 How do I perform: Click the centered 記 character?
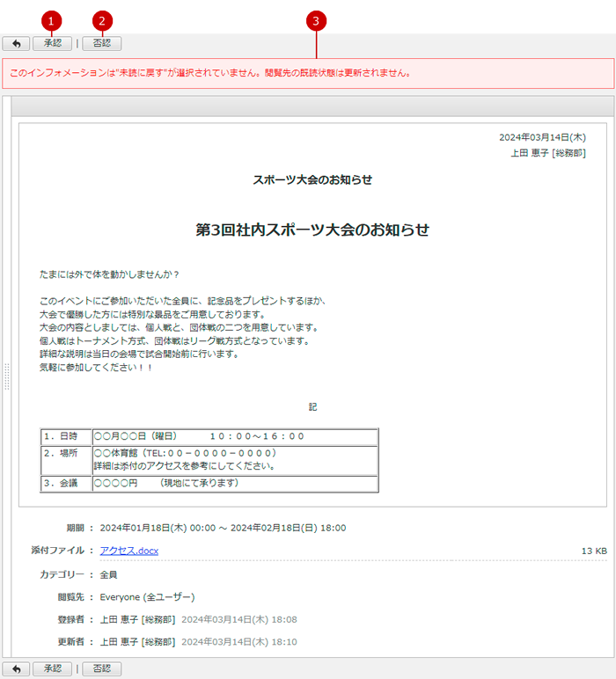312,407
